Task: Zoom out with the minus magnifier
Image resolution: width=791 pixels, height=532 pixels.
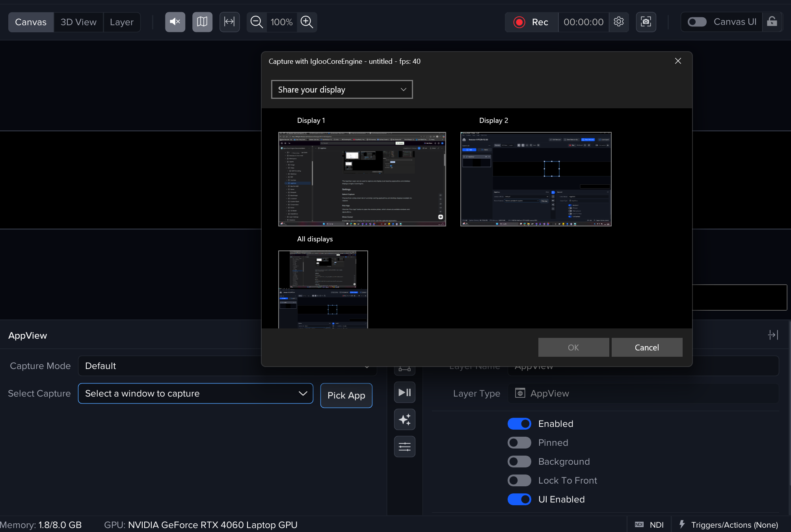Action: pyautogui.click(x=257, y=22)
